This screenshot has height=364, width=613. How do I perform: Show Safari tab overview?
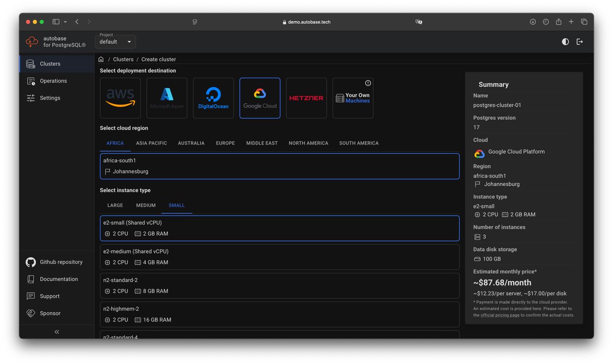point(584,22)
